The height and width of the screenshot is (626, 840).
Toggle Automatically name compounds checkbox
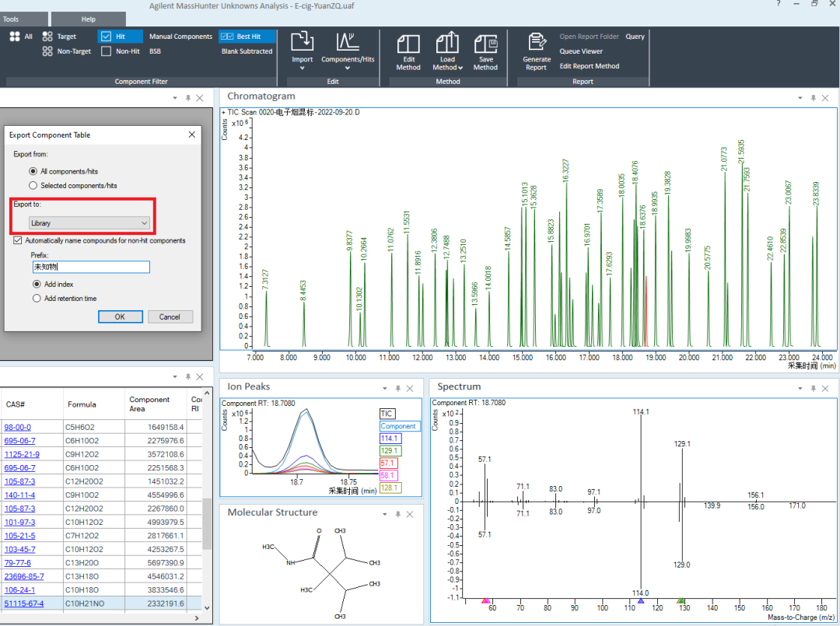click(x=18, y=240)
